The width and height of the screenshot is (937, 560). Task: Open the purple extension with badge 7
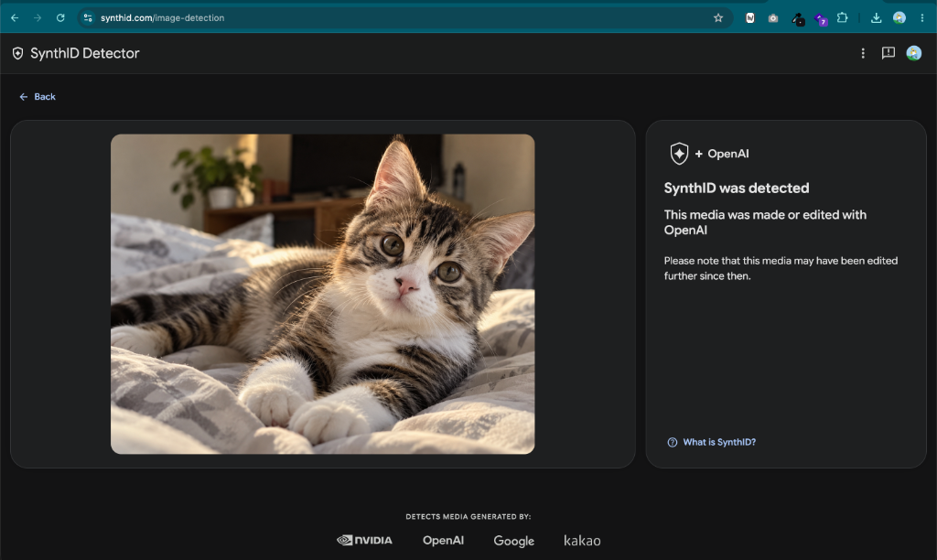[821, 19]
